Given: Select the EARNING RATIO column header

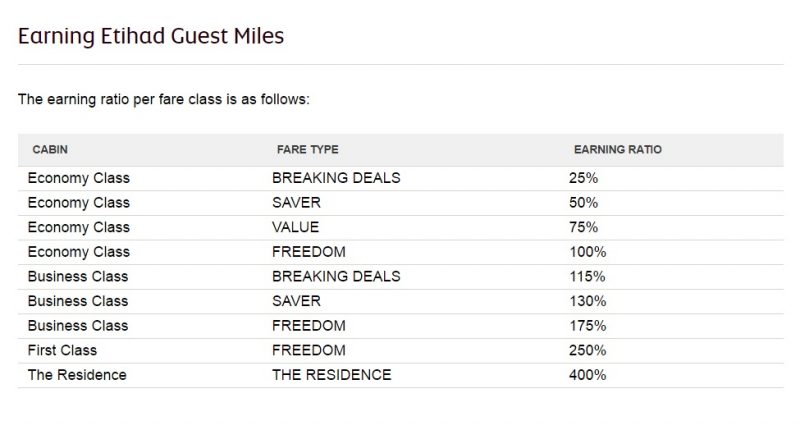Looking at the screenshot, I should (618, 149).
